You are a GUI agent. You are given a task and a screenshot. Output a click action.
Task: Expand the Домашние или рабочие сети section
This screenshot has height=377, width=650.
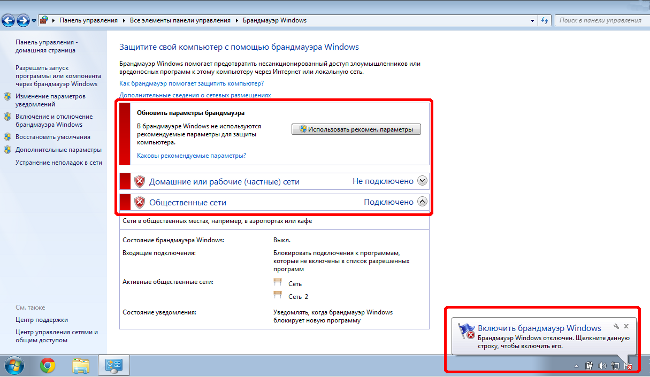point(422,181)
